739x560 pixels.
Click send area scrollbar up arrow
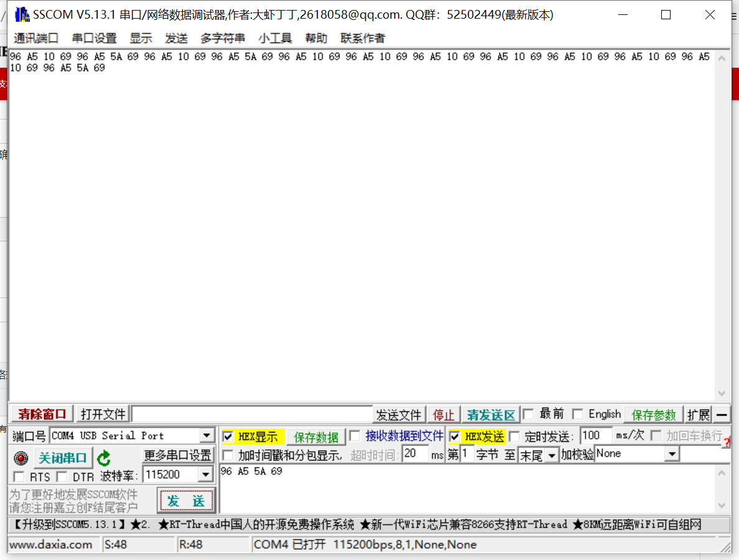click(x=722, y=473)
